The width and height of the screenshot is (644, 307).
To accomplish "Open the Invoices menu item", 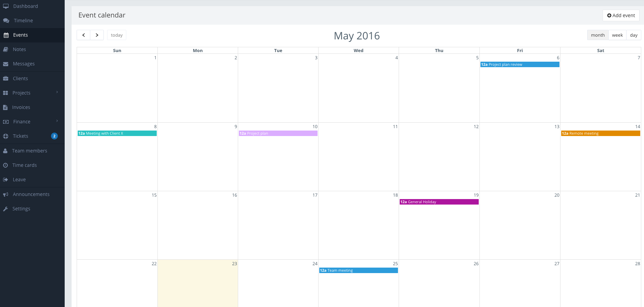I will (x=32, y=107).
